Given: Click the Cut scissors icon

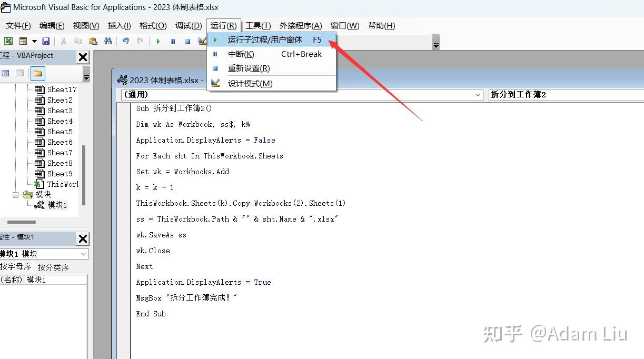Looking at the screenshot, I should (x=63, y=41).
